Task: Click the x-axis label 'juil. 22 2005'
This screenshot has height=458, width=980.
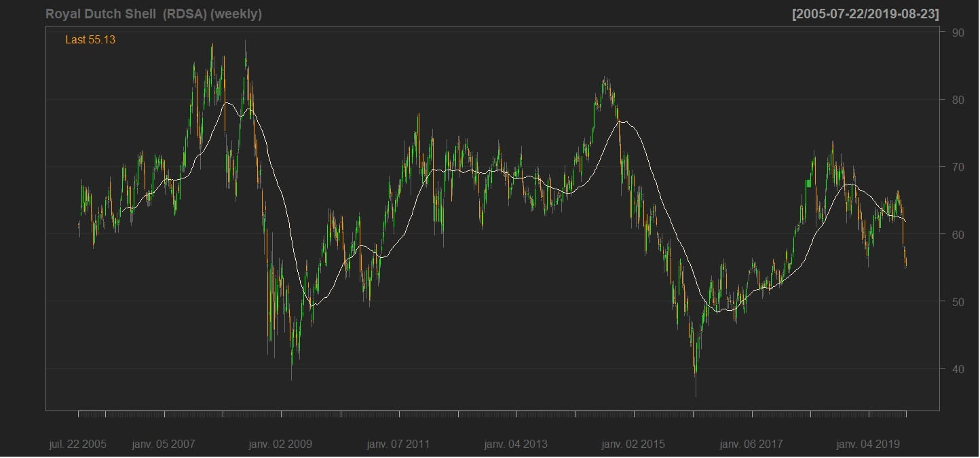Action: pyautogui.click(x=78, y=444)
